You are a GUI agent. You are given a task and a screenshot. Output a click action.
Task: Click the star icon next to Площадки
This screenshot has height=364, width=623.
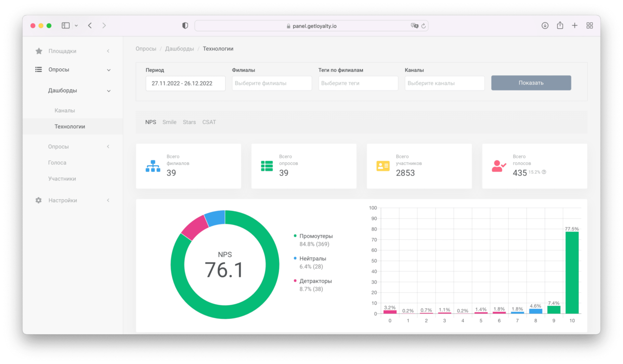click(38, 51)
